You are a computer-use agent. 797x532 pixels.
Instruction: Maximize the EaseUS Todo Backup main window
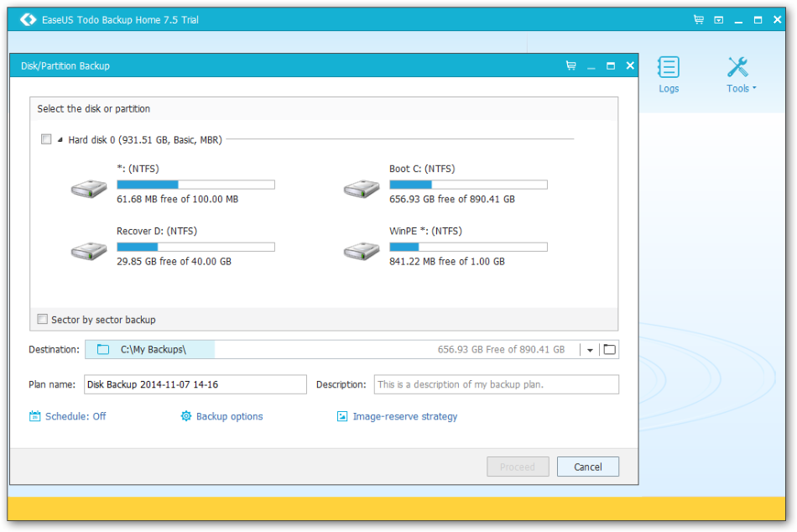[x=758, y=20]
